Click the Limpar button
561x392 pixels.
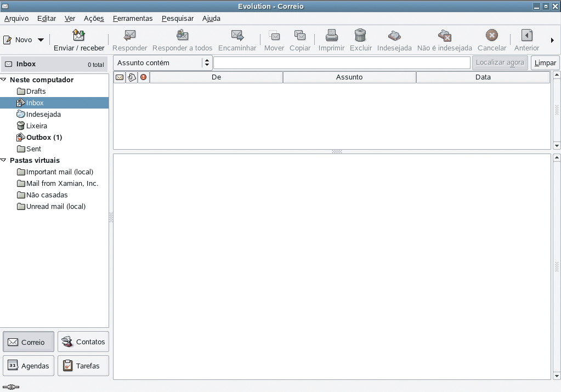545,63
